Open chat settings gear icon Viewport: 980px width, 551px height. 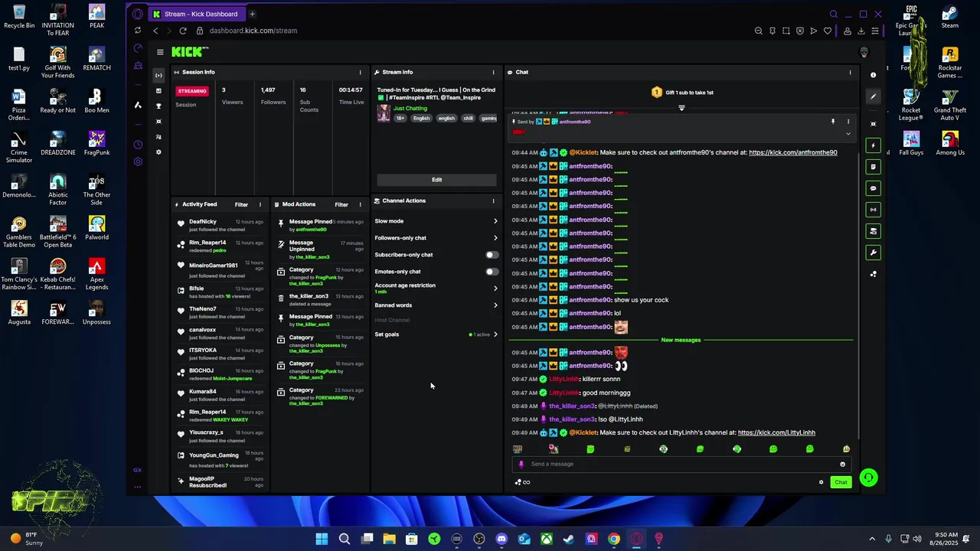822,482
